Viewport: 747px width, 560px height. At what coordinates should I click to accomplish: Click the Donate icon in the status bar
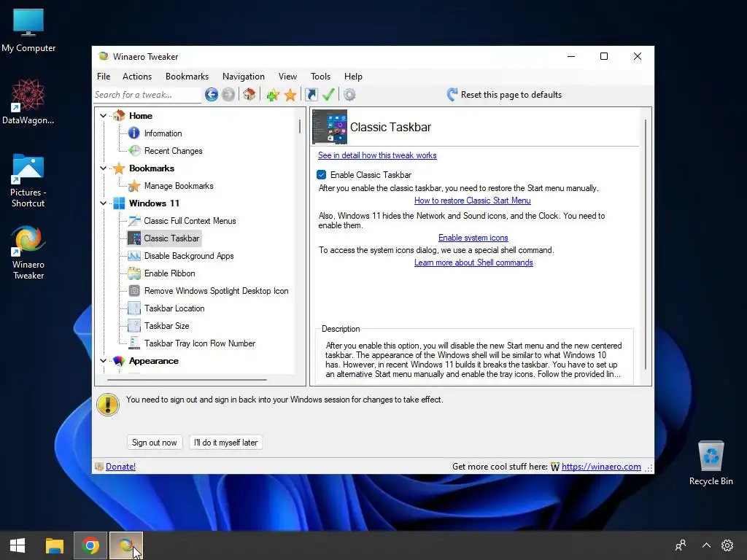[99, 467]
